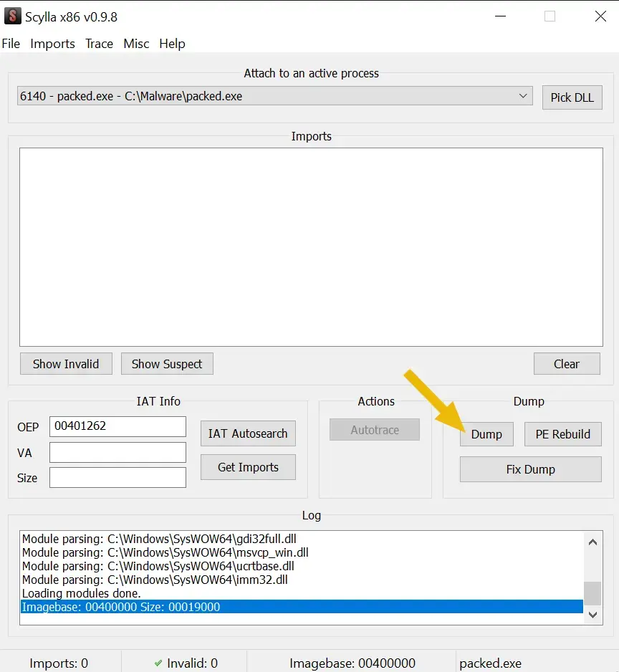Open the Help menu
Image resolution: width=619 pixels, height=672 pixels.
[x=172, y=44]
